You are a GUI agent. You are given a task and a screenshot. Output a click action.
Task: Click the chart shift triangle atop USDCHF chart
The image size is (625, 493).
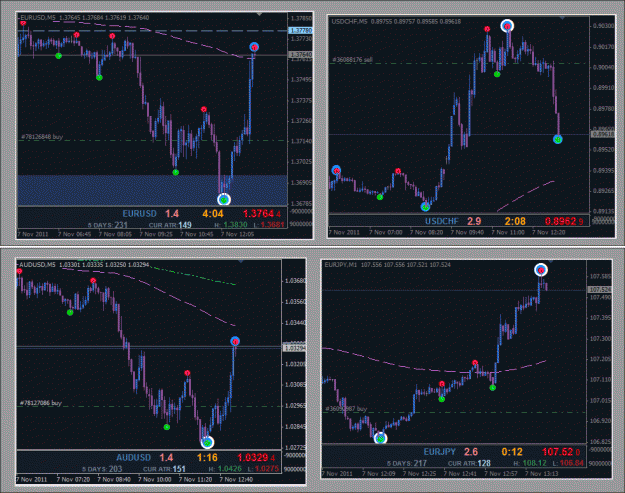562,18
